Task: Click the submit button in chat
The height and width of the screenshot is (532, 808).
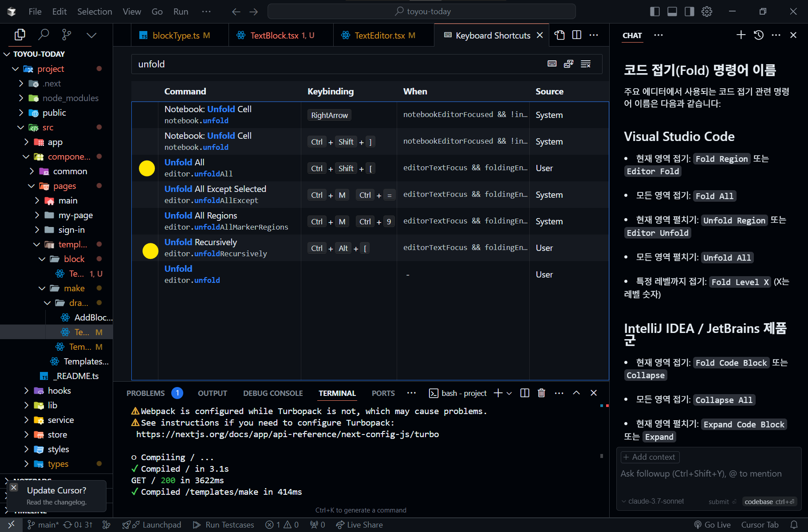Action: point(722,501)
